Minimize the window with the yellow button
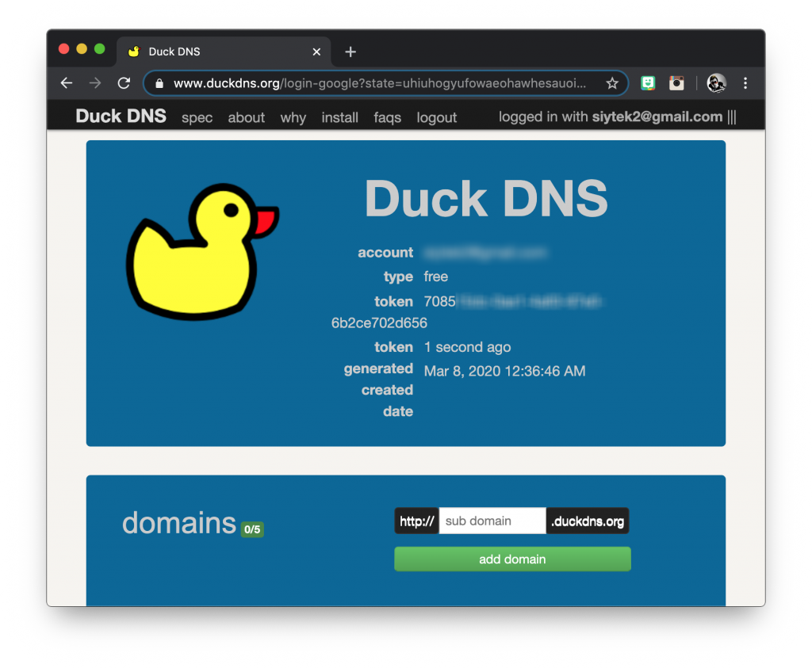Viewport: 812px width, 668px height. (x=82, y=49)
